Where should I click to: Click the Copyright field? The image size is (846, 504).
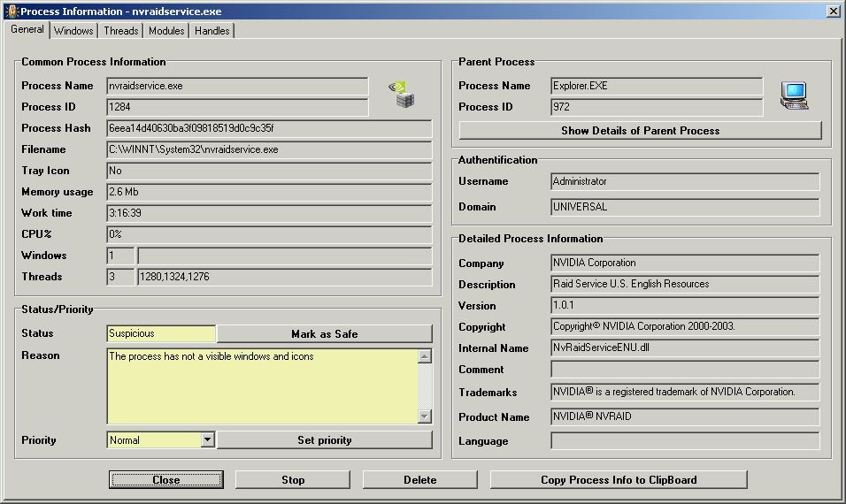click(x=685, y=326)
